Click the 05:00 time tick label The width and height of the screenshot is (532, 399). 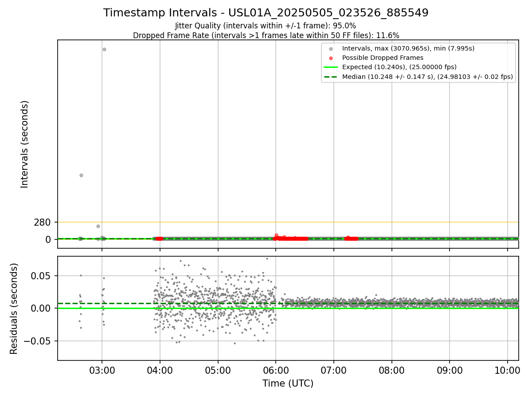click(218, 370)
